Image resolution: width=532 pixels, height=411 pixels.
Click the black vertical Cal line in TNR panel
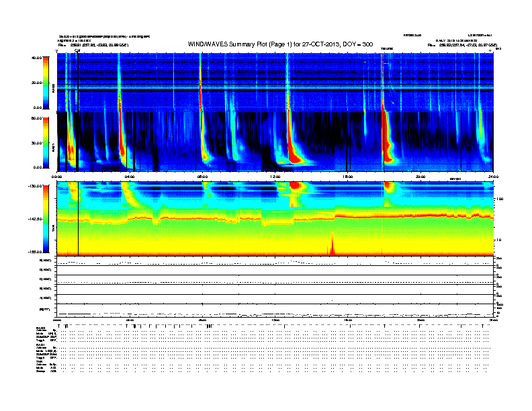pos(79,219)
